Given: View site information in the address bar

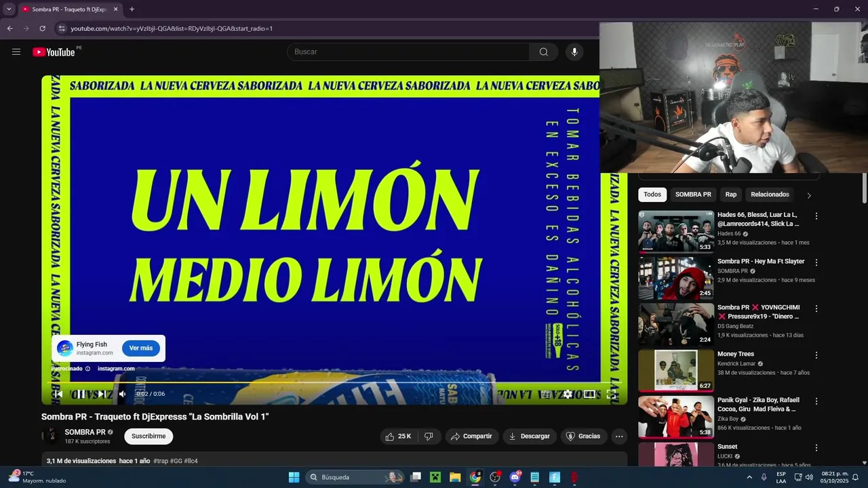Looking at the screenshot, I should (61, 28).
